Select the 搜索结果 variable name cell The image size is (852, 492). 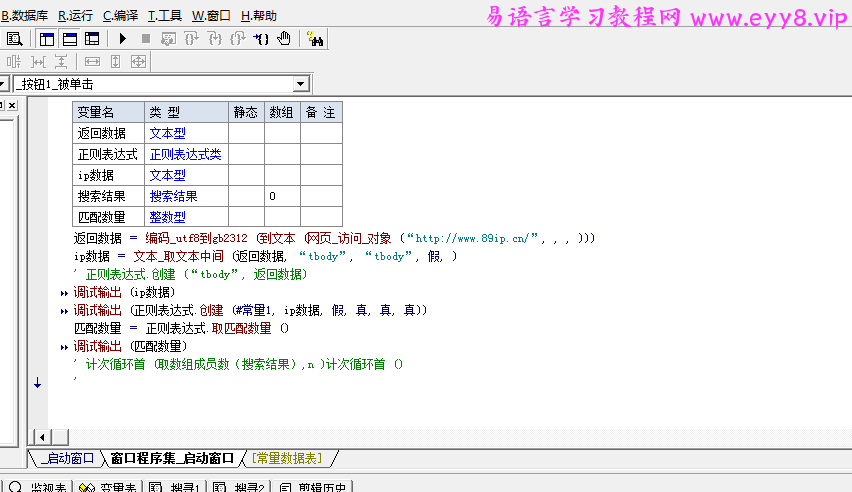(x=108, y=196)
